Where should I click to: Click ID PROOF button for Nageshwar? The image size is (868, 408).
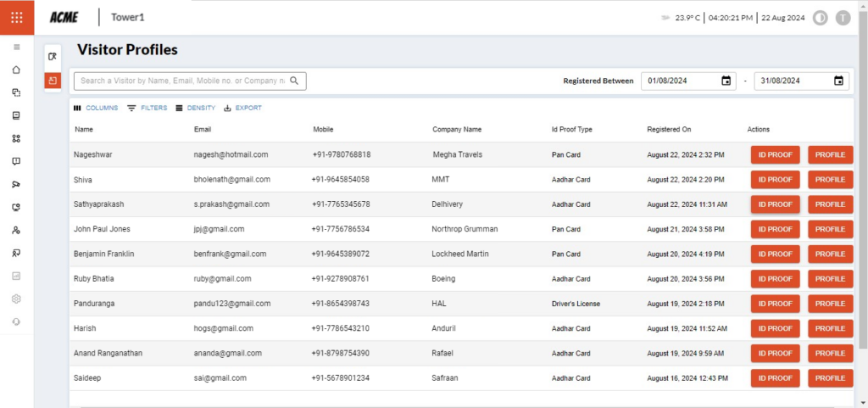(x=775, y=155)
